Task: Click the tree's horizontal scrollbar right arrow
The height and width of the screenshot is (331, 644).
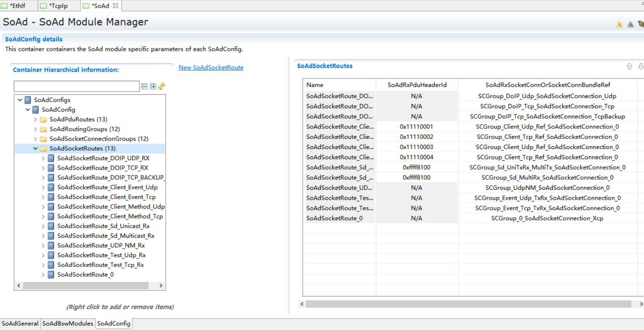Action: click(161, 286)
